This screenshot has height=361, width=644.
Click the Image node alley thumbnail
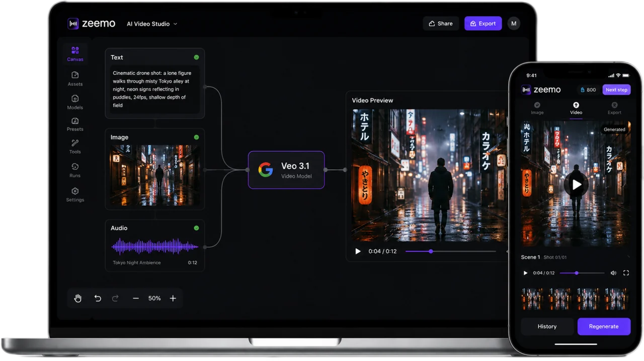155,175
